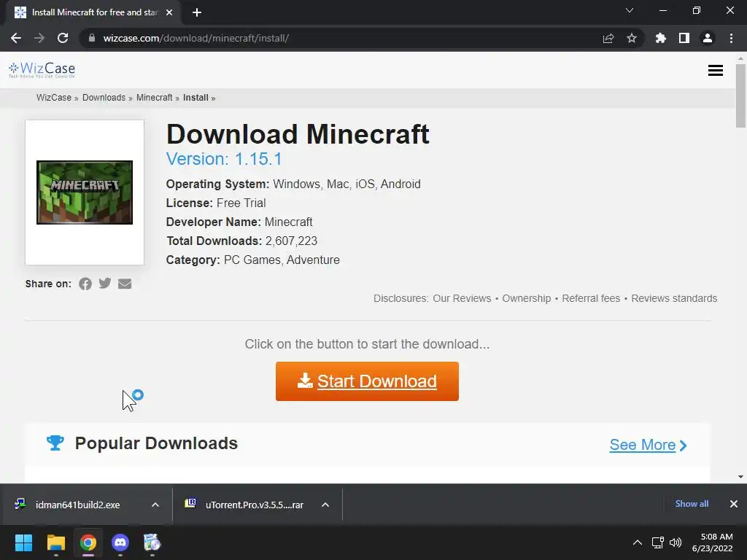Open the installer app taskbar icon

coord(152,542)
